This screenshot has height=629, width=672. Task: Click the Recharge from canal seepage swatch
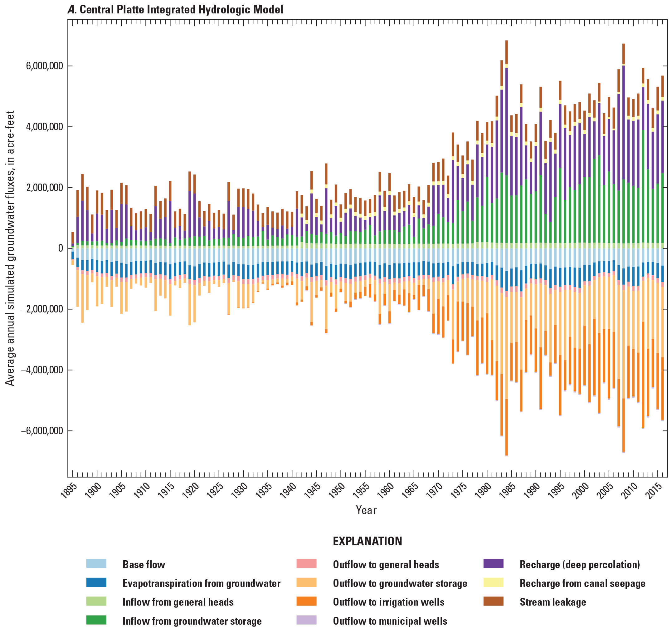coord(493,582)
